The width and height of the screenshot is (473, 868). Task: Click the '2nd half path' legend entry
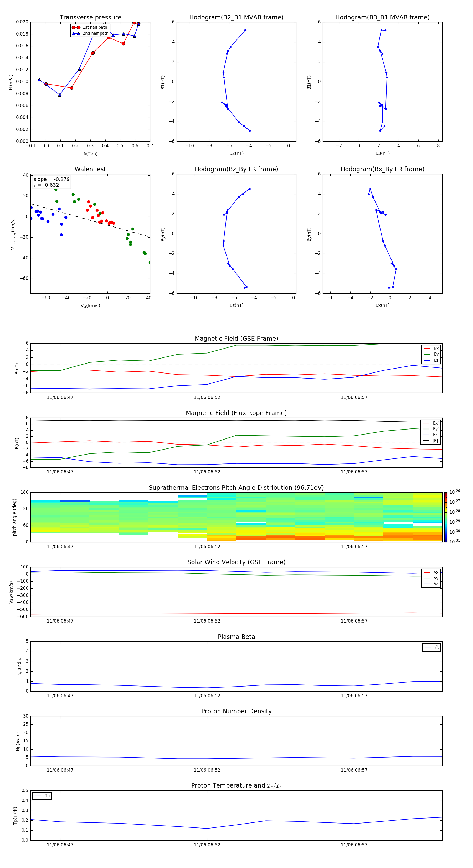90,33
